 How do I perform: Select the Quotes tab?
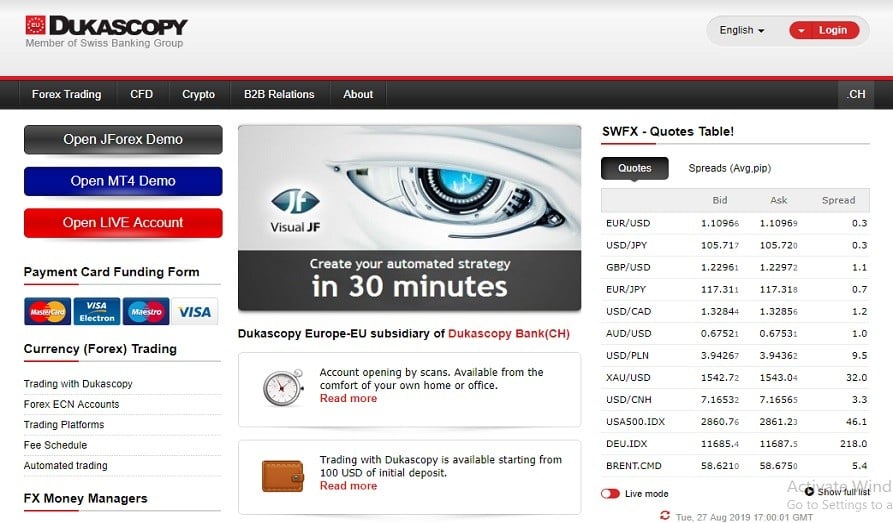(x=634, y=168)
